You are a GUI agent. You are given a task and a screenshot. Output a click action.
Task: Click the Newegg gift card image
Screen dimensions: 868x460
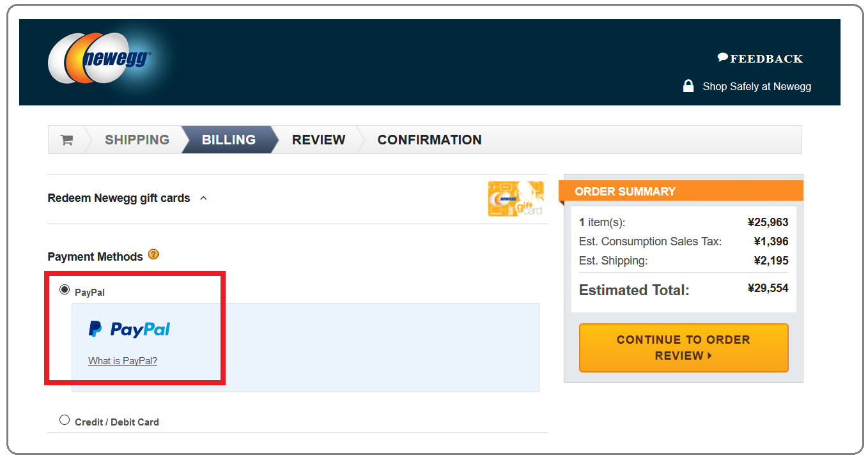(516, 199)
